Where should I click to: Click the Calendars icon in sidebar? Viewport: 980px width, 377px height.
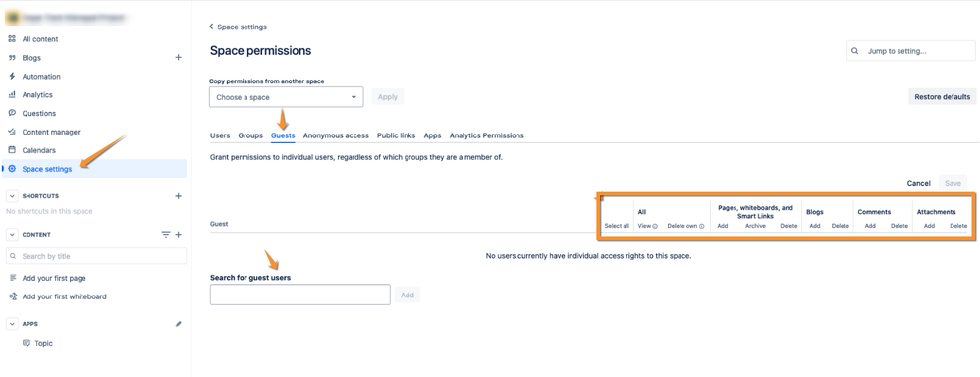[x=11, y=150]
